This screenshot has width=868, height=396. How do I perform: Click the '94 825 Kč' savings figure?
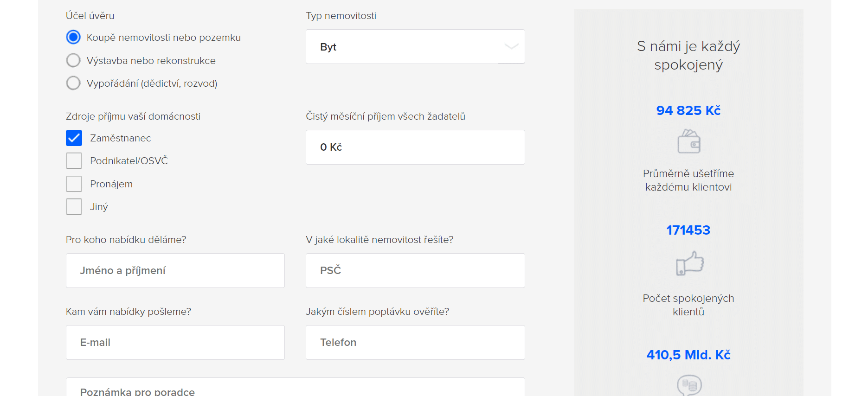(688, 110)
